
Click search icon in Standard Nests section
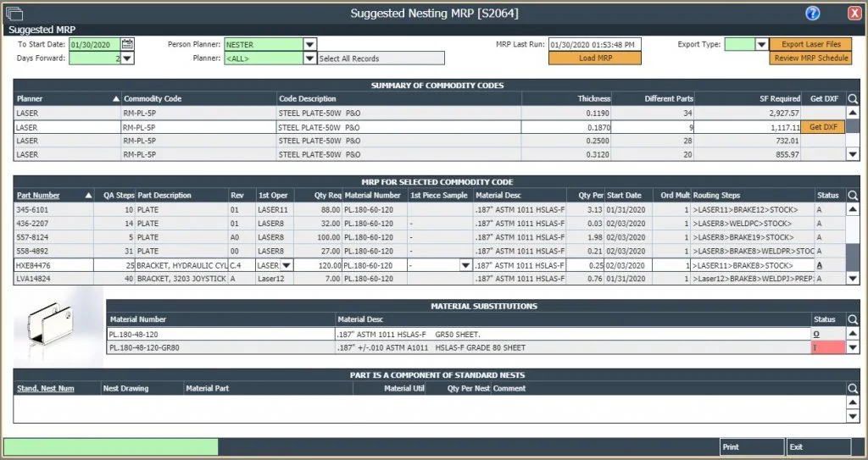[x=854, y=388]
